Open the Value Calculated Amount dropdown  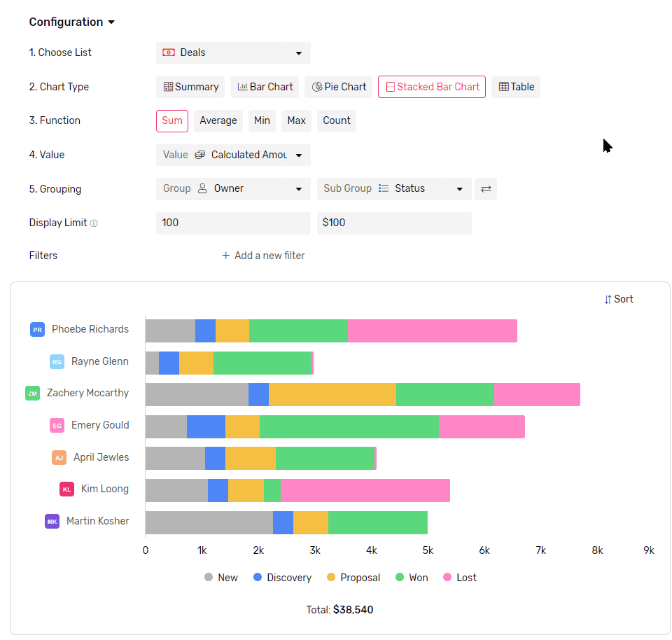[233, 155]
